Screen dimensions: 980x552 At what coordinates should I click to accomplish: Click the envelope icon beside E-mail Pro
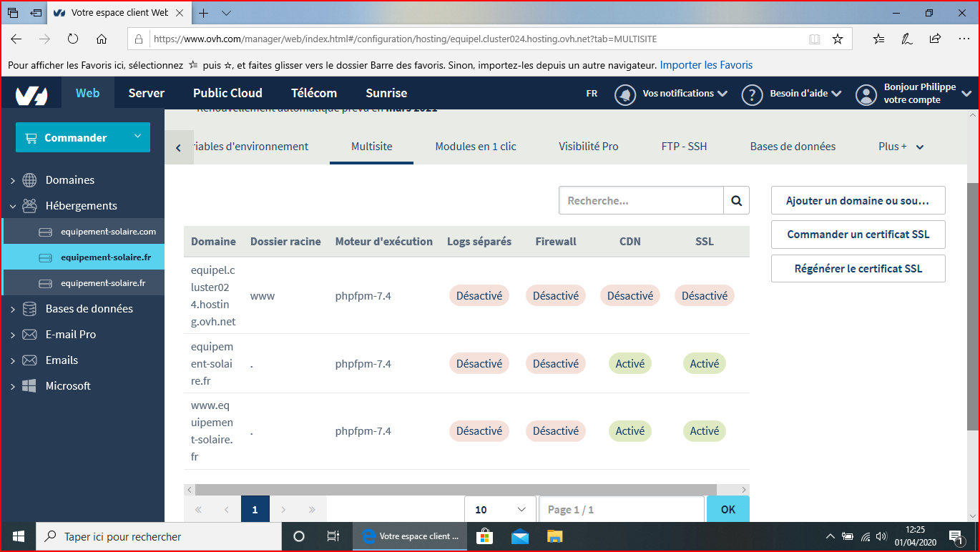click(29, 335)
